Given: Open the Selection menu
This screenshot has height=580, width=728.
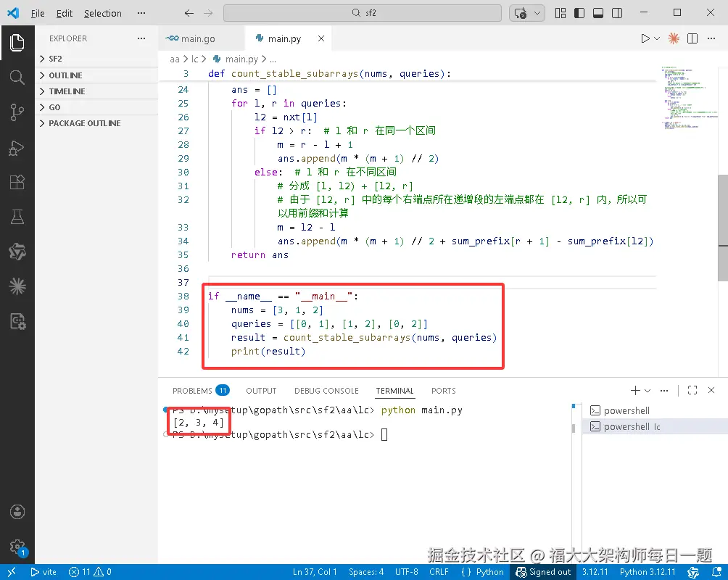Looking at the screenshot, I should 103,13.
